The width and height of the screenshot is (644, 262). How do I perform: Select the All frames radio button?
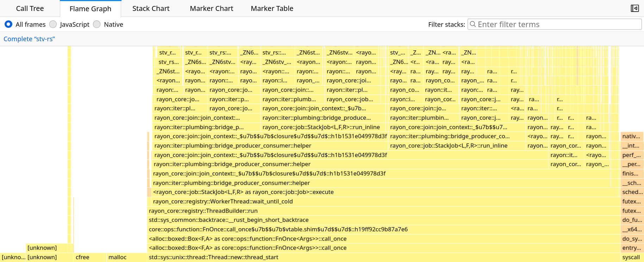(8, 24)
